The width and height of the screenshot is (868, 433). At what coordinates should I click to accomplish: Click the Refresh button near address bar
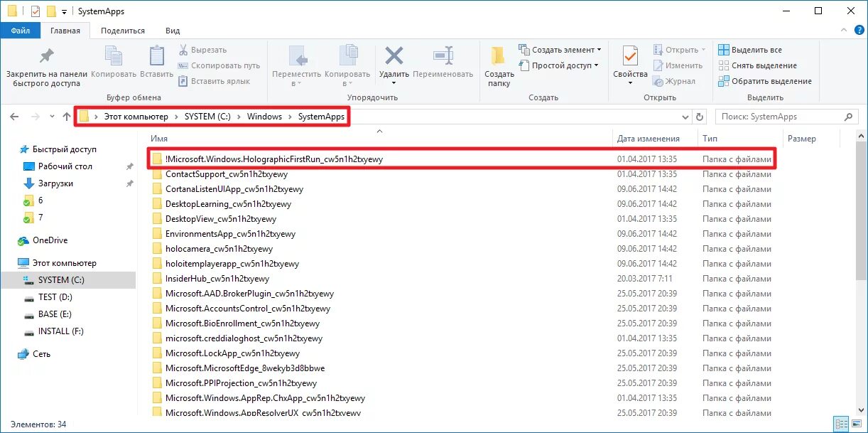point(700,117)
